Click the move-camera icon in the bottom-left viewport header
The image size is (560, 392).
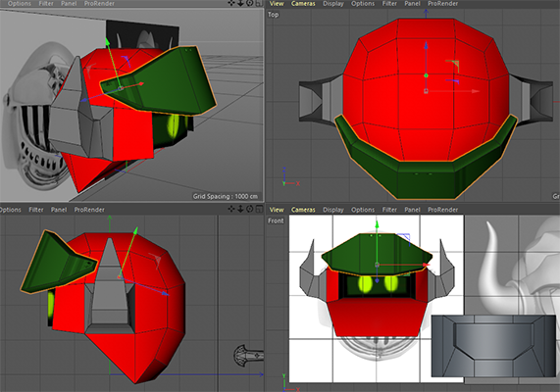tap(231, 209)
